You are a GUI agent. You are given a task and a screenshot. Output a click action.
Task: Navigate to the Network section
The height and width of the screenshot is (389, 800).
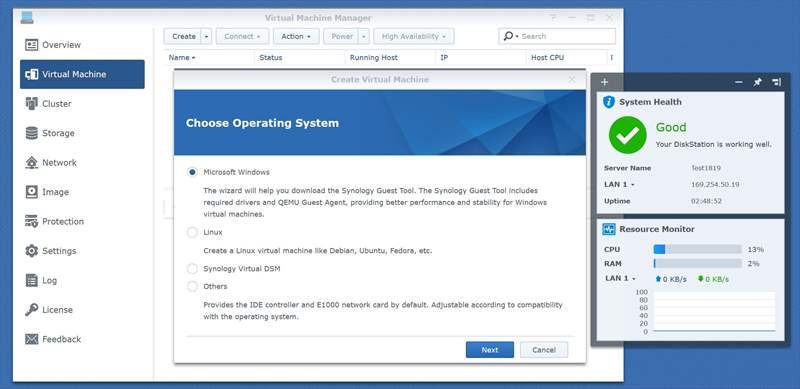[x=82, y=163]
